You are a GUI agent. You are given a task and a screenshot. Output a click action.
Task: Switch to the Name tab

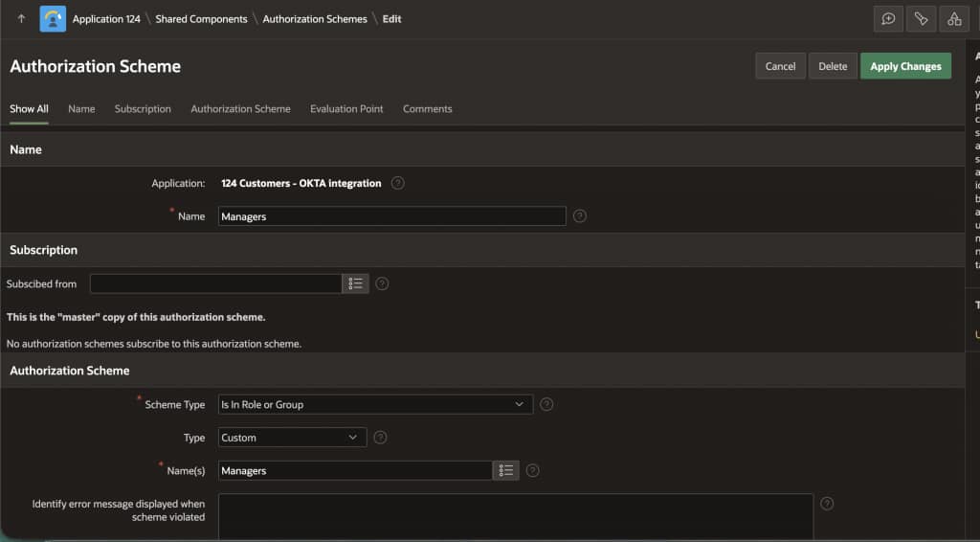(x=81, y=109)
